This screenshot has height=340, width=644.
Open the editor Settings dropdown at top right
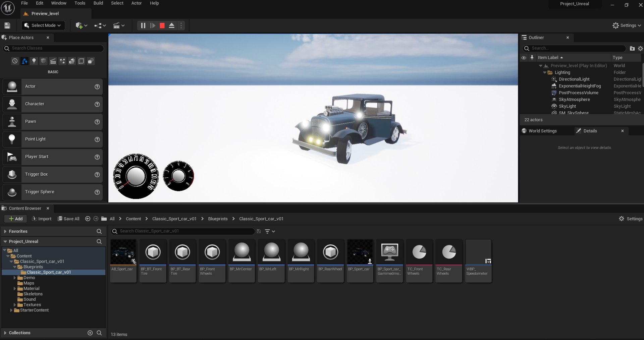tap(627, 25)
